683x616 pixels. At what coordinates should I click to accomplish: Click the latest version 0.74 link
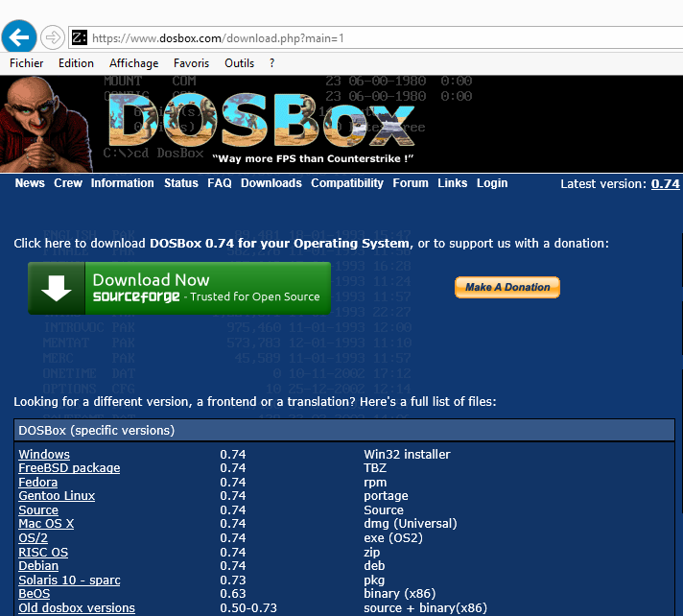[665, 184]
